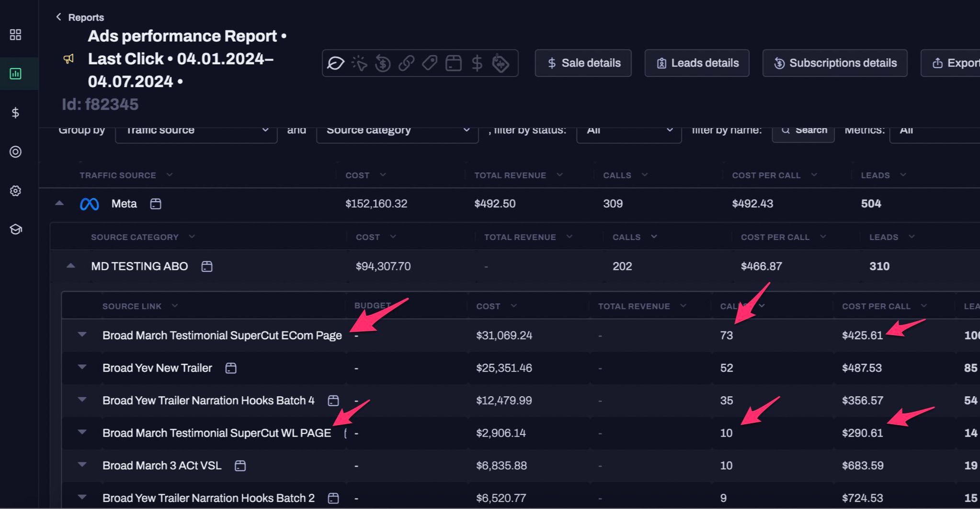980x509 pixels.
Task: Click the leaf icon in the toolbar
Action: tap(336, 63)
